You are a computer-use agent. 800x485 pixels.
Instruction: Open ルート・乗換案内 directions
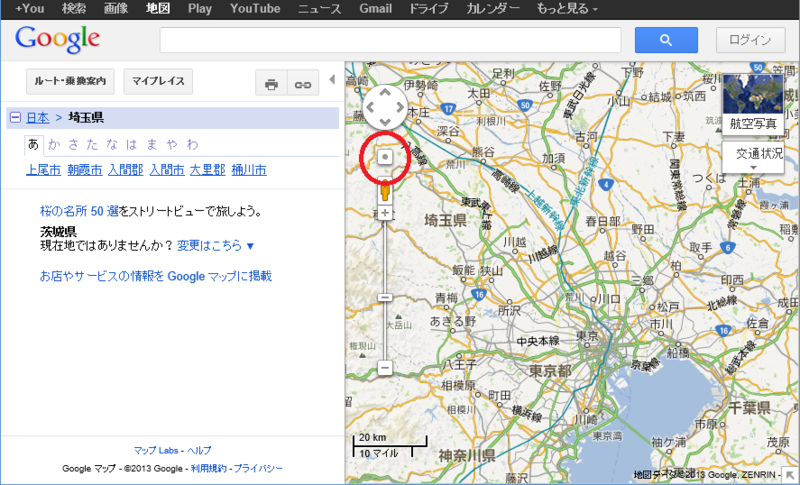[70, 81]
